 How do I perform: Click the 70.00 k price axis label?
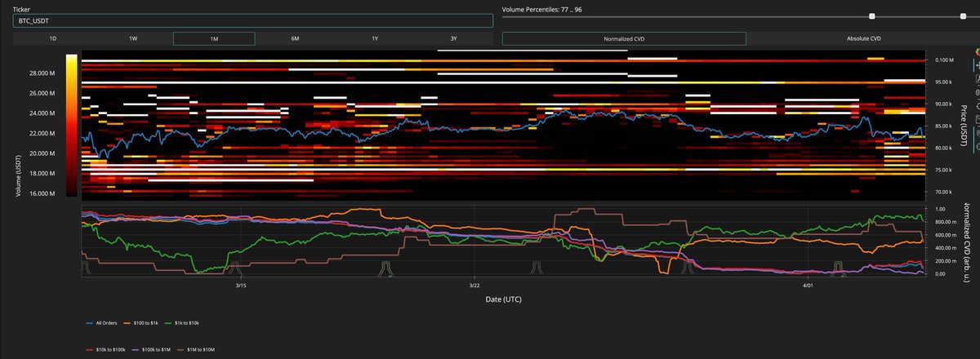pyautogui.click(x=945, y=192)
